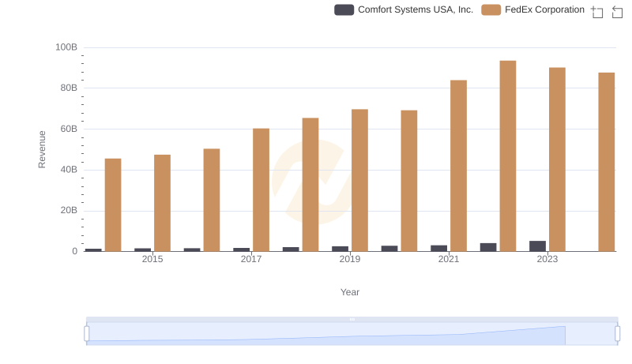The width and height of the screenshot is (632, 364).
Task: Click the FedEx bar for 2019
Action: 359,180
